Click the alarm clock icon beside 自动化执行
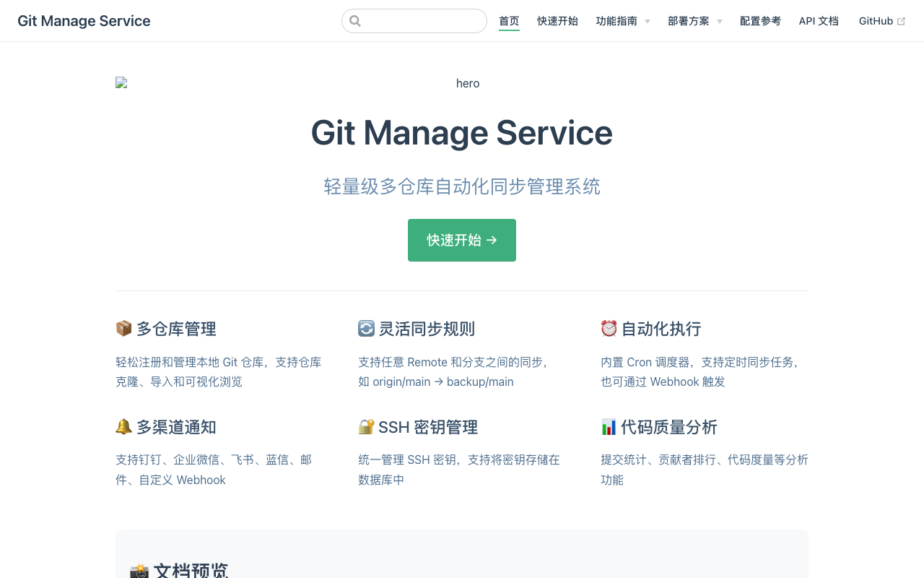Screen dimensions: 924x578 tap(609, 329)
